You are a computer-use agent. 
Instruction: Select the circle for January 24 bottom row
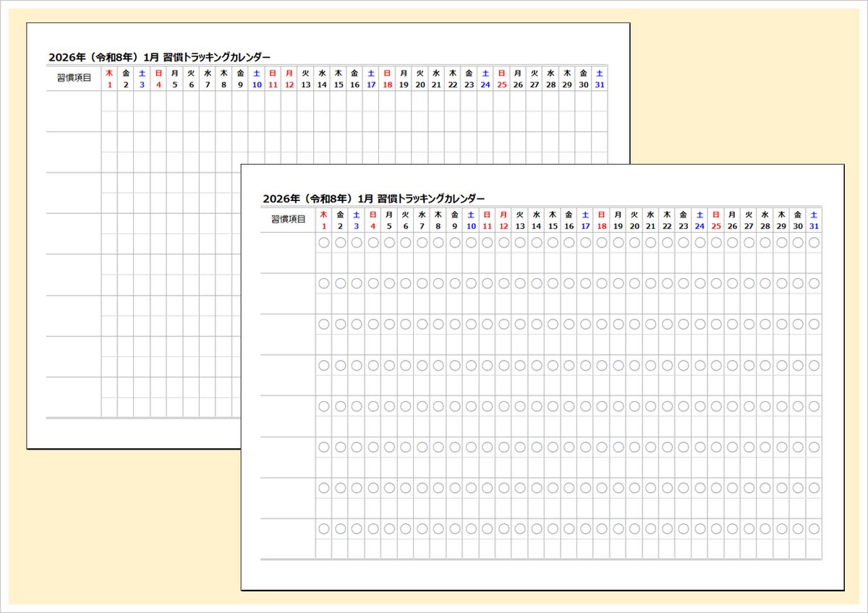701,530
